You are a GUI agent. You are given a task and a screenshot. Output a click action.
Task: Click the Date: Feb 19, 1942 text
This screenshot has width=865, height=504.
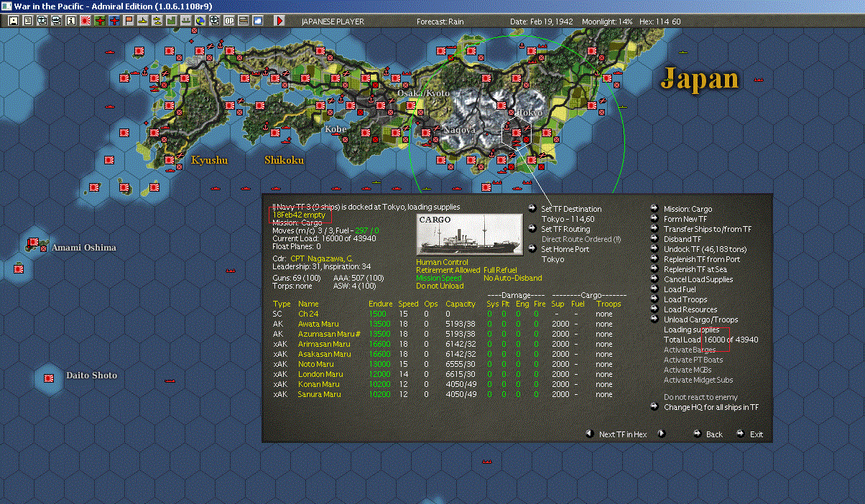pyautogui.click(x=541, y=22)
